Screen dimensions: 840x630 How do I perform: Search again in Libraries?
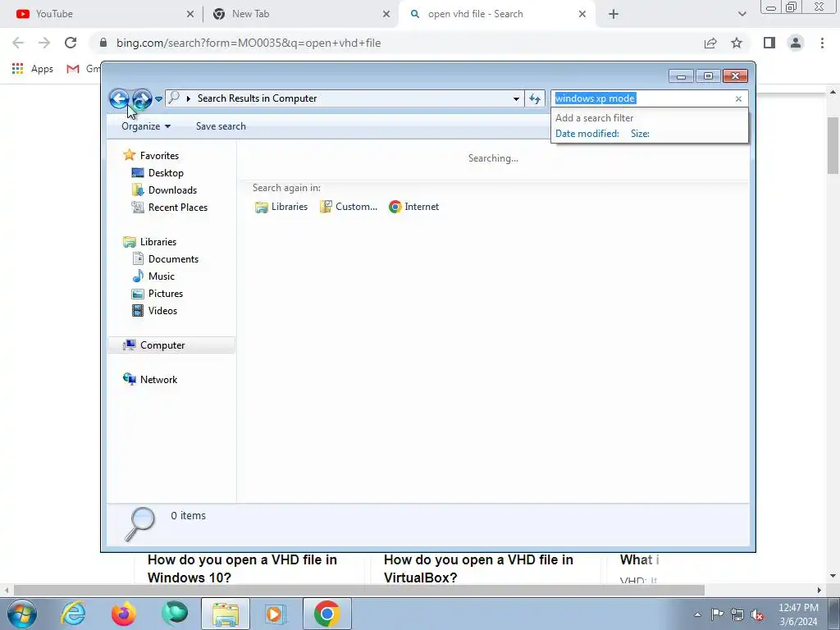pos(281,207)
